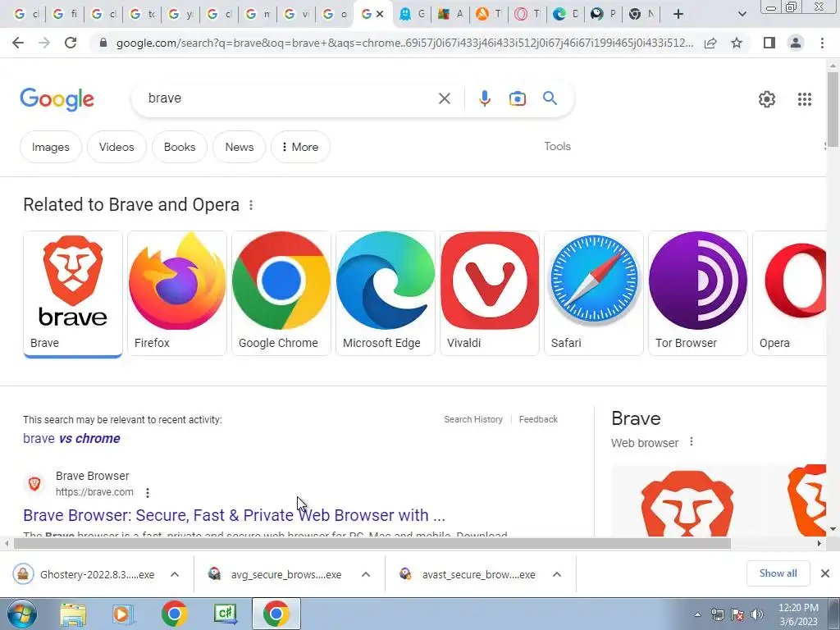Open the C# app in the taskbar
Image resolution: width=840 pixels, height=630 pixels.
[225, 614]
